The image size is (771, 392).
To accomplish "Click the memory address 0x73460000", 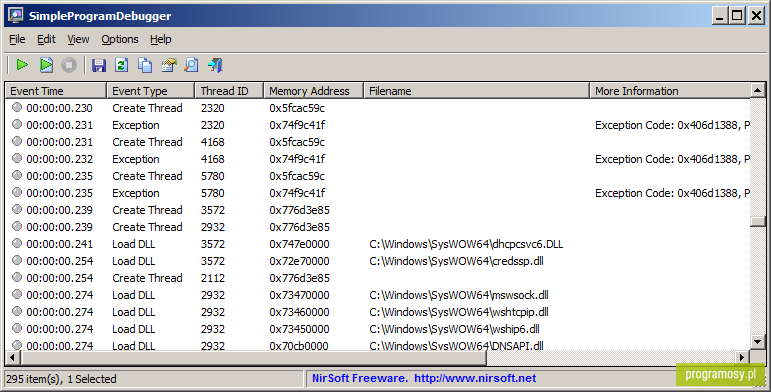I will pos(299,312).
